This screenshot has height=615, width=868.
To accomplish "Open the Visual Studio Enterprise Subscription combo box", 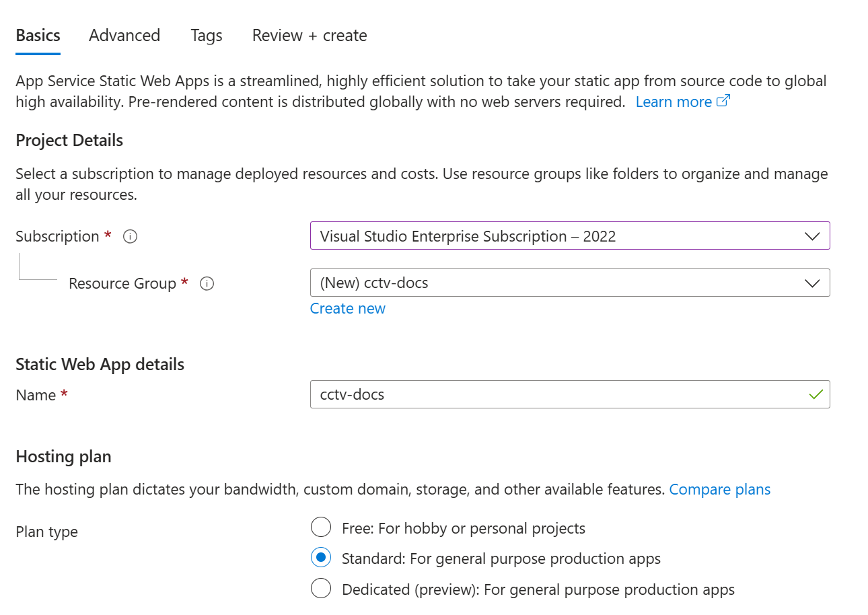I will [x=570, y=236].
